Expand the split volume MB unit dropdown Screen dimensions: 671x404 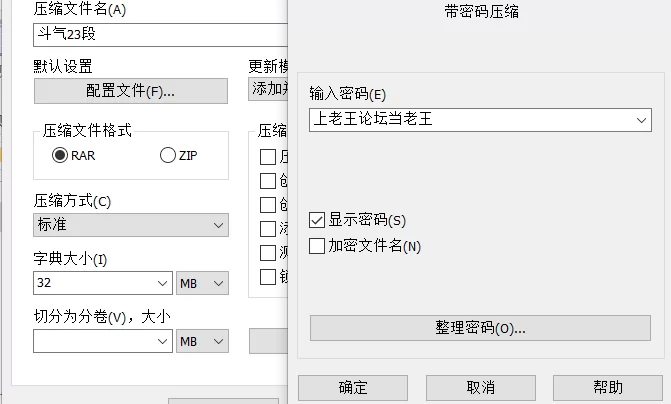click(201, 342)
